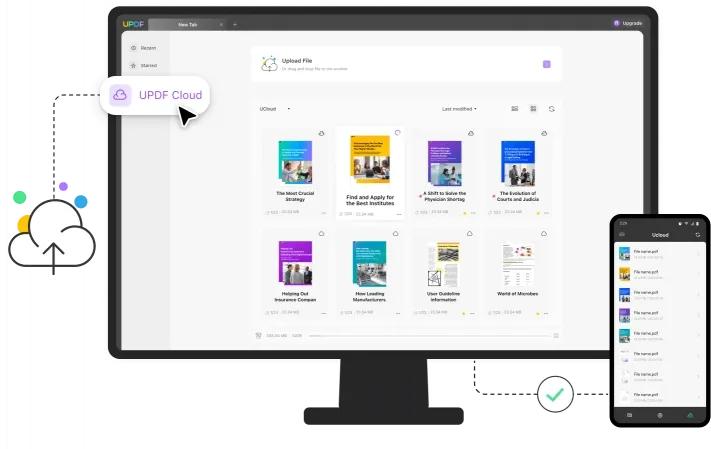Open User Guideline Information thumbnail
Image resolution: width=711 pixels, height=449 pixels.
click(443, 264)
